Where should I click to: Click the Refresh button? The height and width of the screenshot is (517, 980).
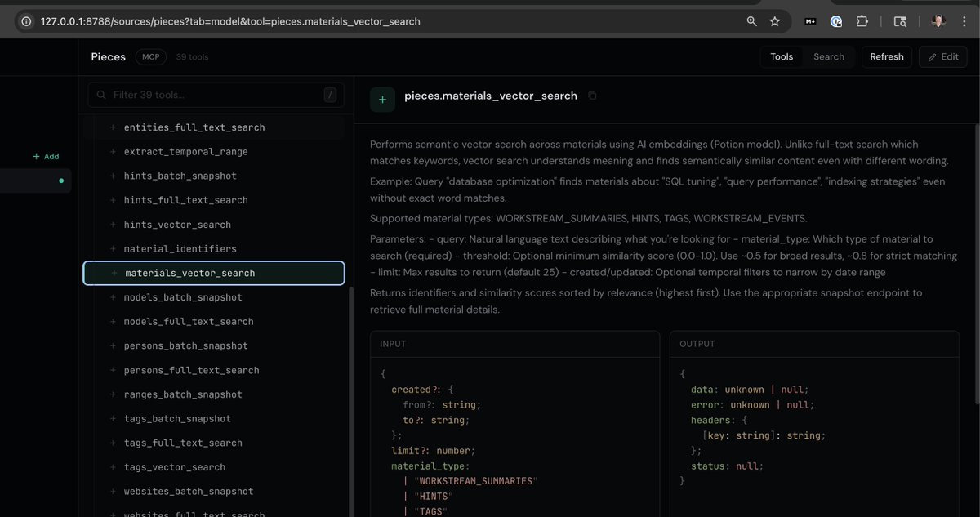(887, 56)
